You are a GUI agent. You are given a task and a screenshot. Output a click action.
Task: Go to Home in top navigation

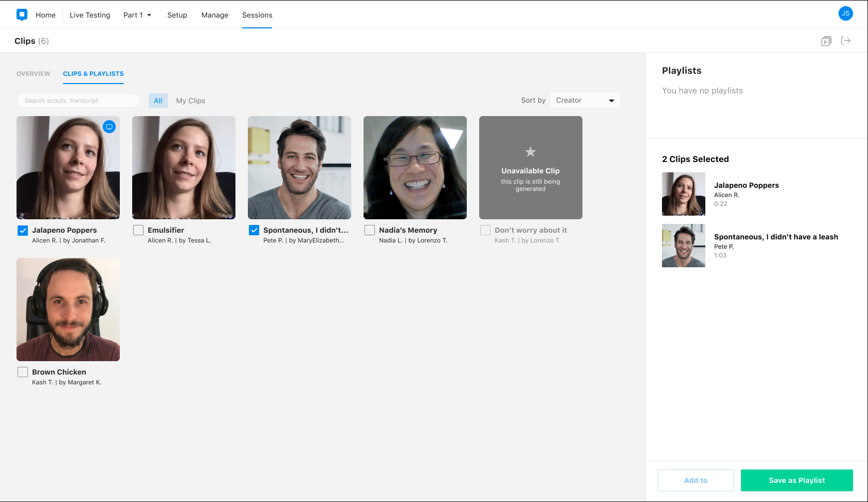[x=45, y=15]
